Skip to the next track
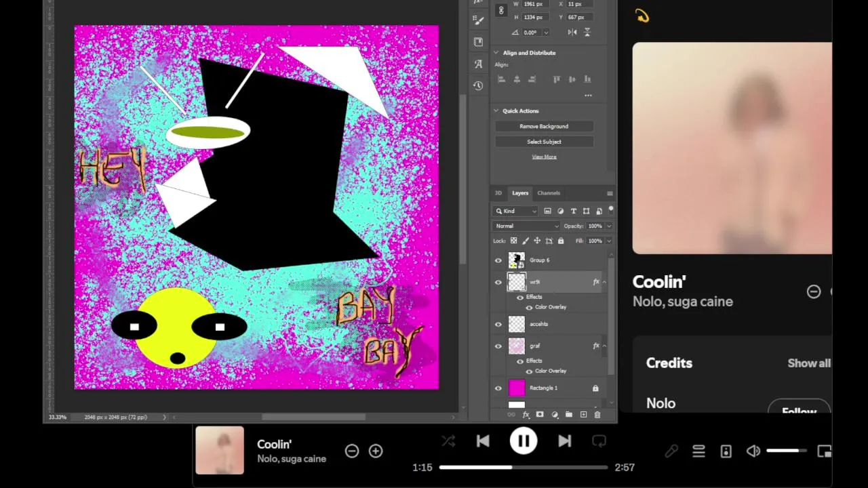The image size is (868, 488). (564, 441)
